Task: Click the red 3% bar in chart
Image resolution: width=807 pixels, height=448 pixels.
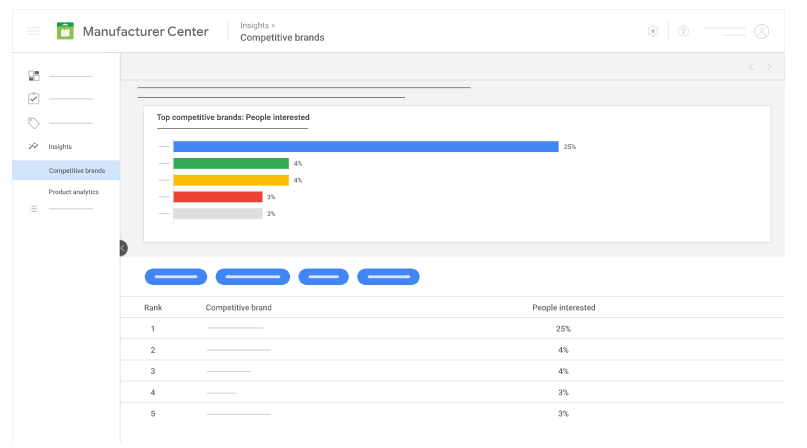Action: pos(218,197)
